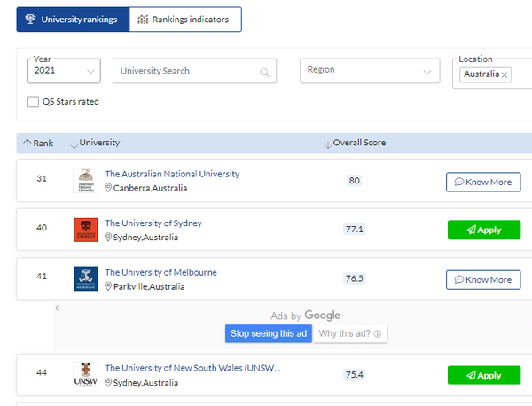Remove the Australia location tag
The height and width of the screenshot is (406, 532).
(505, 75)
